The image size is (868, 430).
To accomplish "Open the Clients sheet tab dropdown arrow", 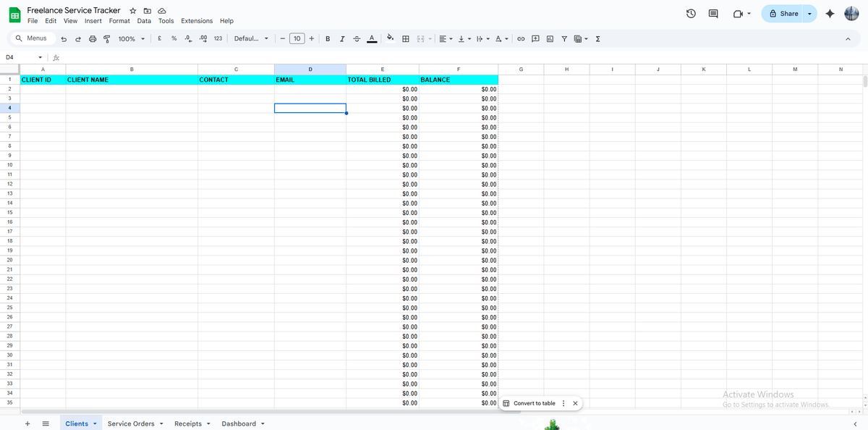I will coord(95,423).
